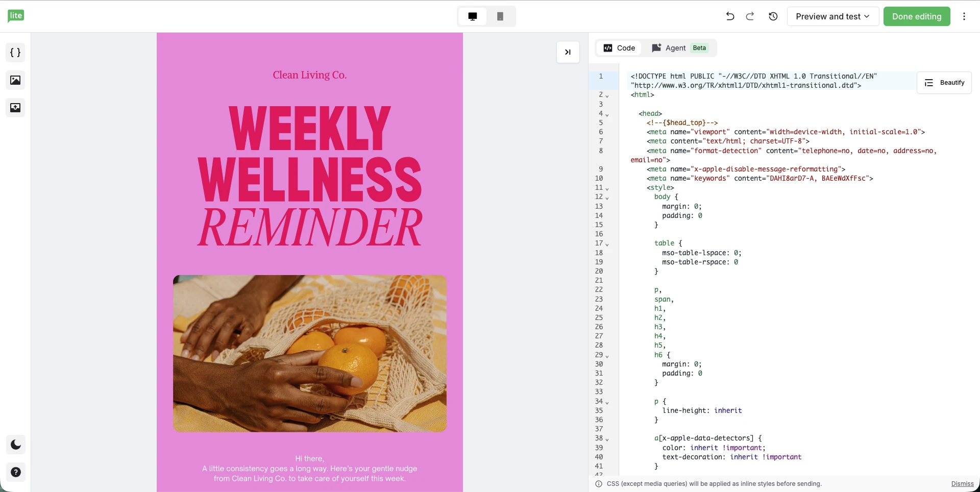Switch to mobile preview mode
Viewport: 980px width, 492px height.
500,16
